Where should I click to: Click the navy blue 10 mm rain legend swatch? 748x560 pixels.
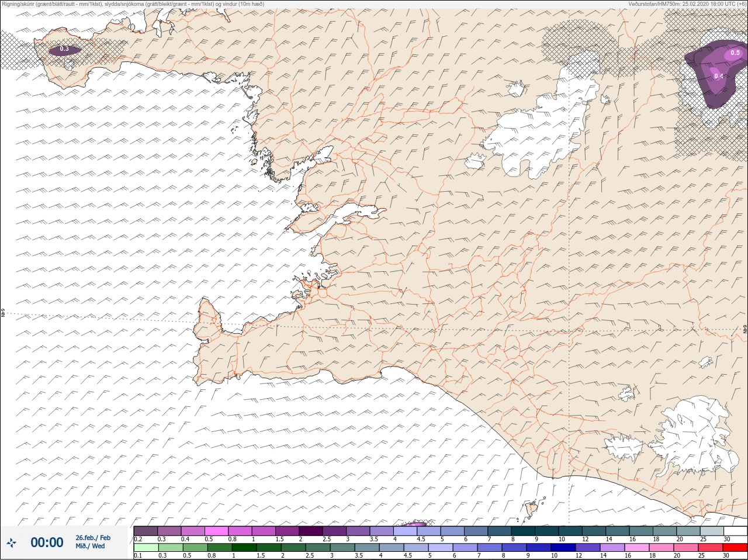[563, 548]
